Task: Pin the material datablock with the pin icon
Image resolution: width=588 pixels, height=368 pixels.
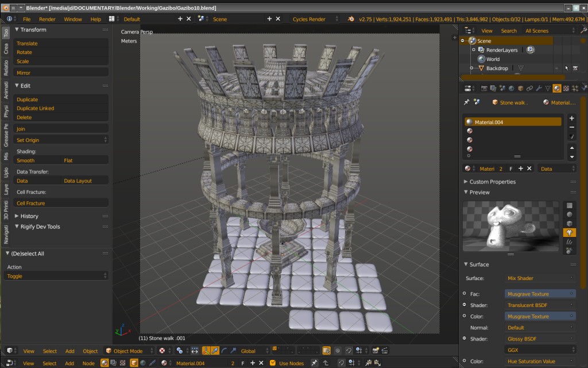Action: point(467,102)
